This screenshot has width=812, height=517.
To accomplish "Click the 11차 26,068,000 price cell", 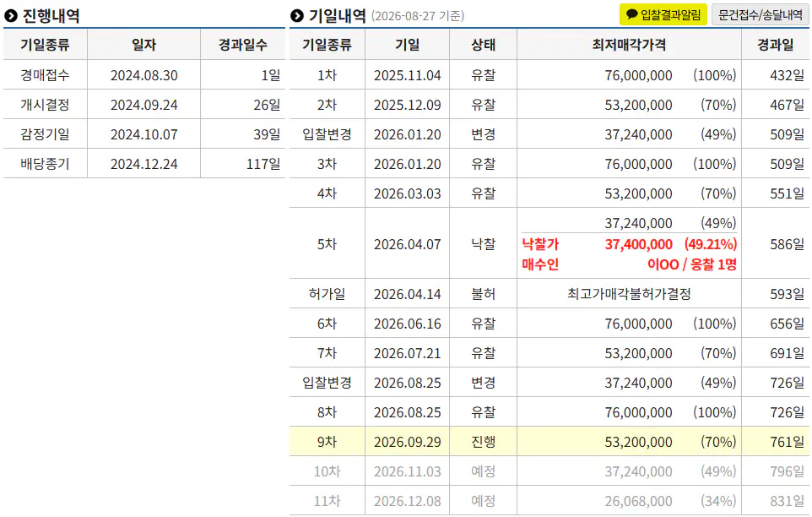I will point(629,501).
